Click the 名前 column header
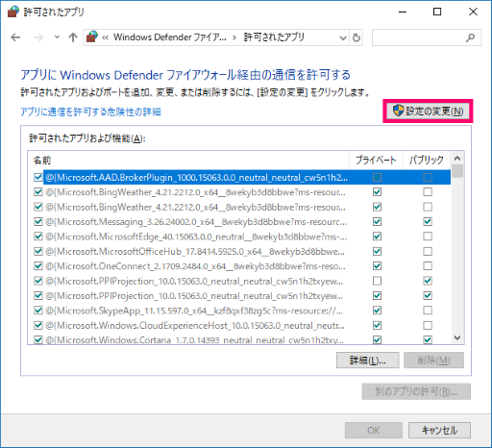Screen dimensions: 492x448 (x=188, y=160)
